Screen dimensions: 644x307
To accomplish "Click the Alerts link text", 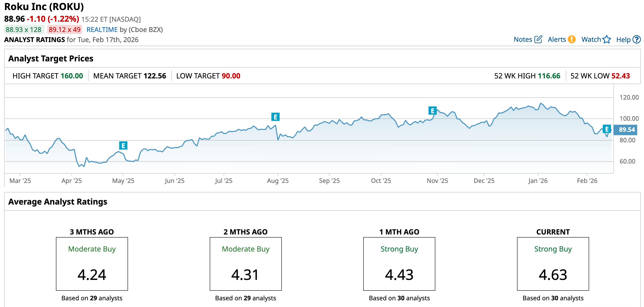I will point(557,39).
